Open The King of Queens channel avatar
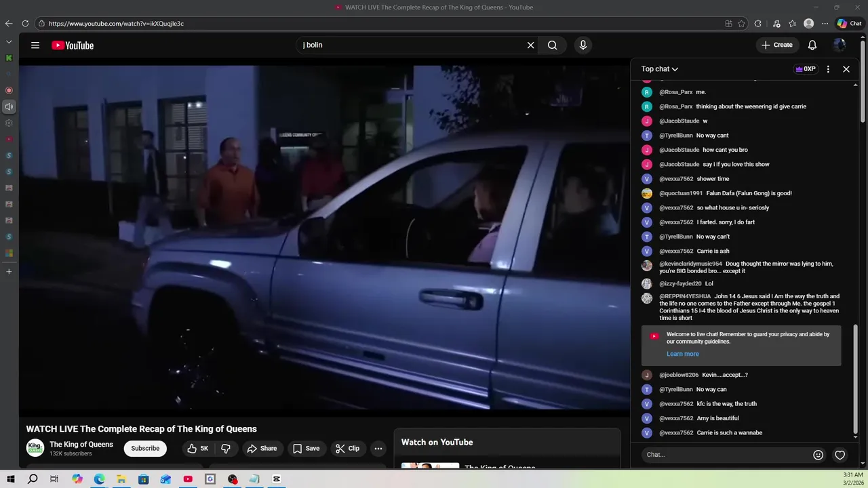This screenshot has width=868, height=488. tap(35, 448)
